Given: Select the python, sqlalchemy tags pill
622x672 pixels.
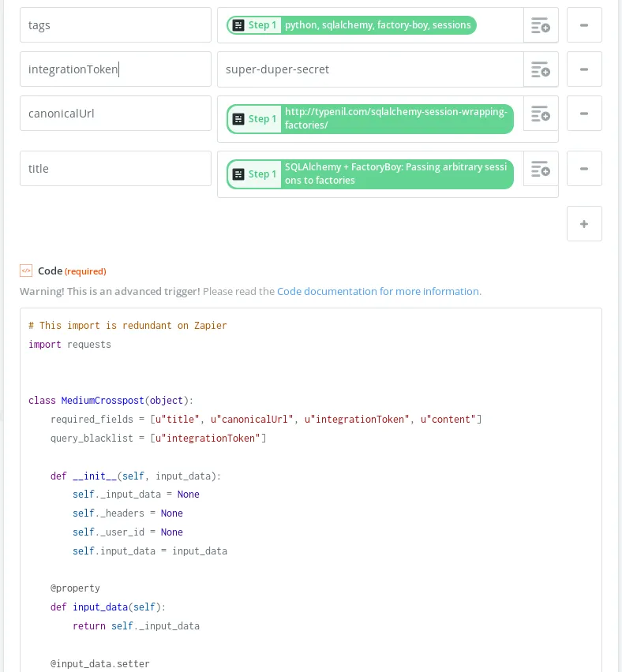Looking at the screenshot, I should 351,25.
